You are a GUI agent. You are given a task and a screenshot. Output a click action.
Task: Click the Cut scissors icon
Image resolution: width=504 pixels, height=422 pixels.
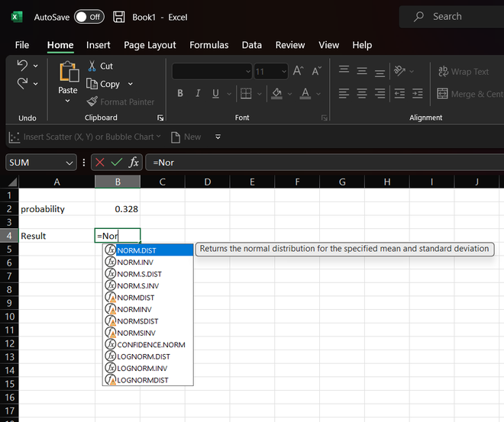point(92,66)
